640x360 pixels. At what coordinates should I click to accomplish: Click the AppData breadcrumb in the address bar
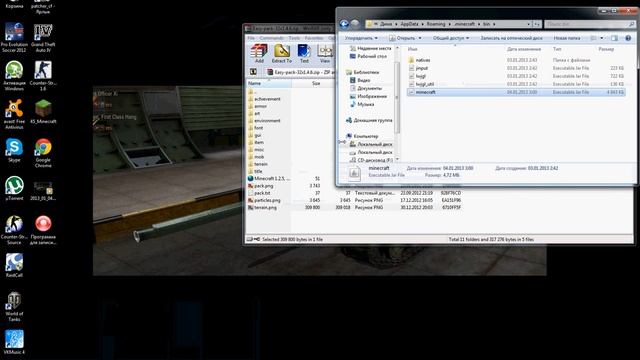click(x=409, y=24)
